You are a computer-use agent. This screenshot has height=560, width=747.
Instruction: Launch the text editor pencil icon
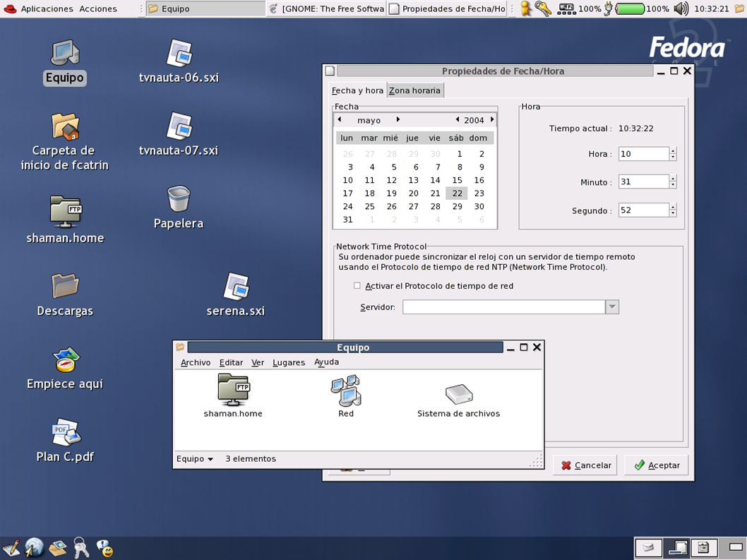pyautogui.click(x=11, y=548)
